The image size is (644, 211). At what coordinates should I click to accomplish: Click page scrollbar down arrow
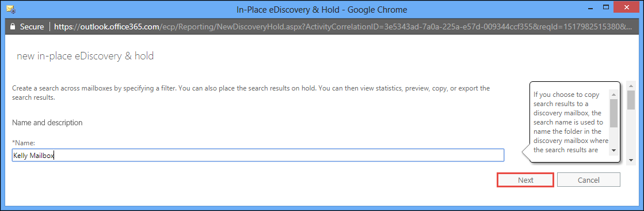point(631,160)
